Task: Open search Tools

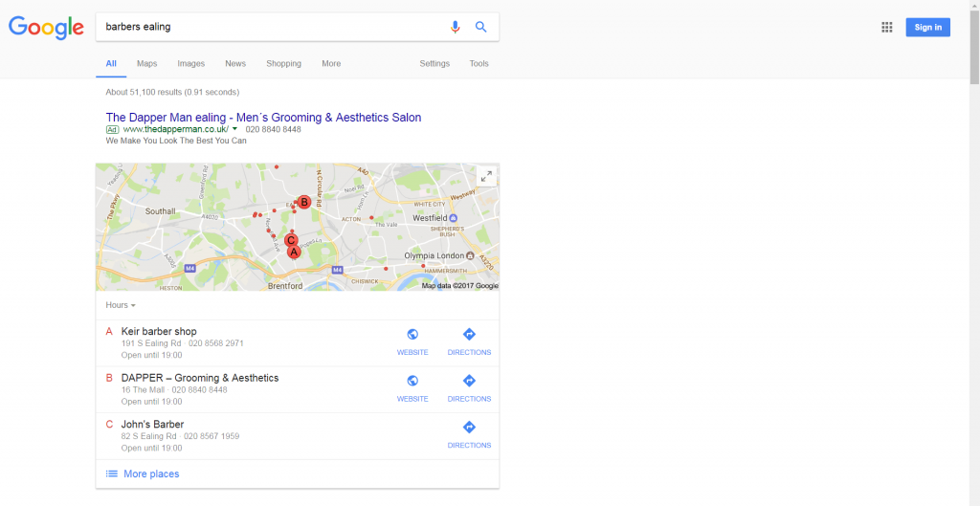Action: click(x=479, y=64)
